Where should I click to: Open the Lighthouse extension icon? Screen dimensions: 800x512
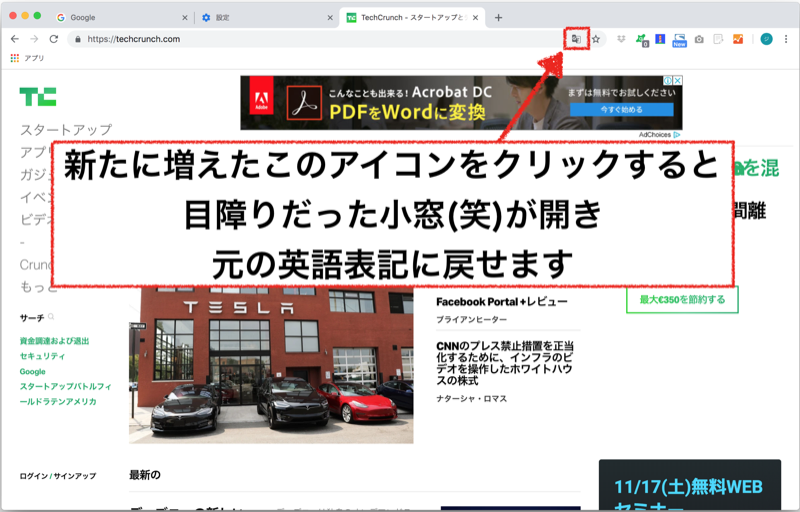point(660,39)
